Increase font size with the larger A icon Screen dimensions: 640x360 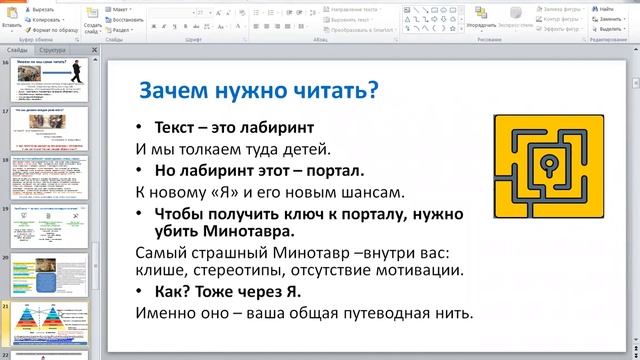[219, 13]
